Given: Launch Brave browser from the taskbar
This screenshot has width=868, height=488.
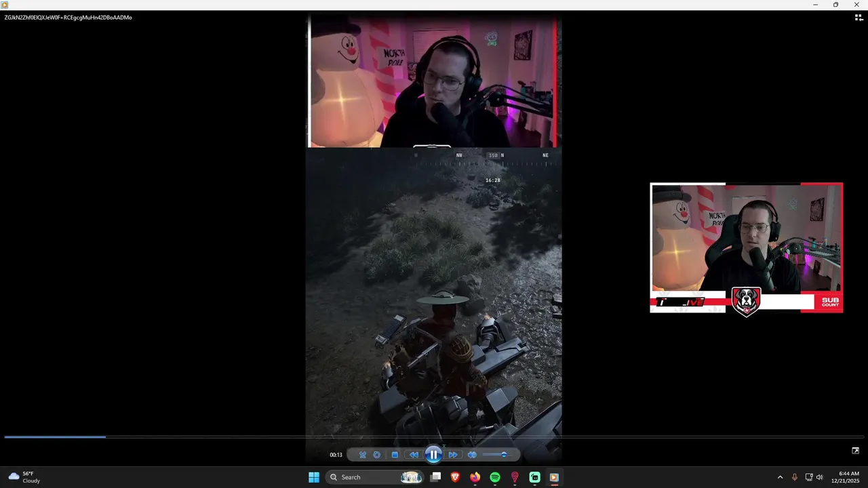Looking at the screenshot, I should coord(455,477).
